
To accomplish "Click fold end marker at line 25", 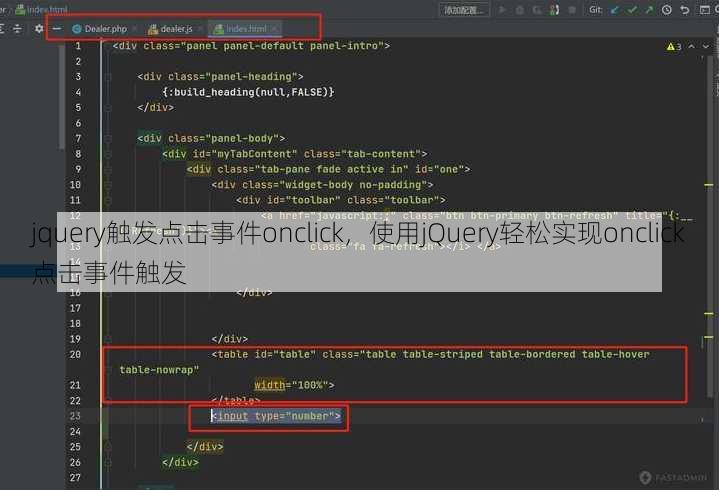I will [x=108, y=447].
